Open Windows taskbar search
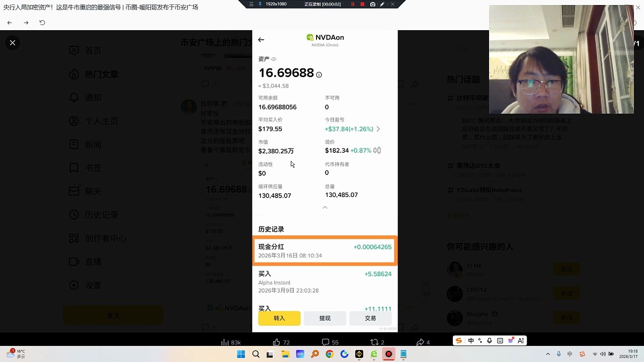This screenshot has height=362, width=644. [x=256, y=354]
